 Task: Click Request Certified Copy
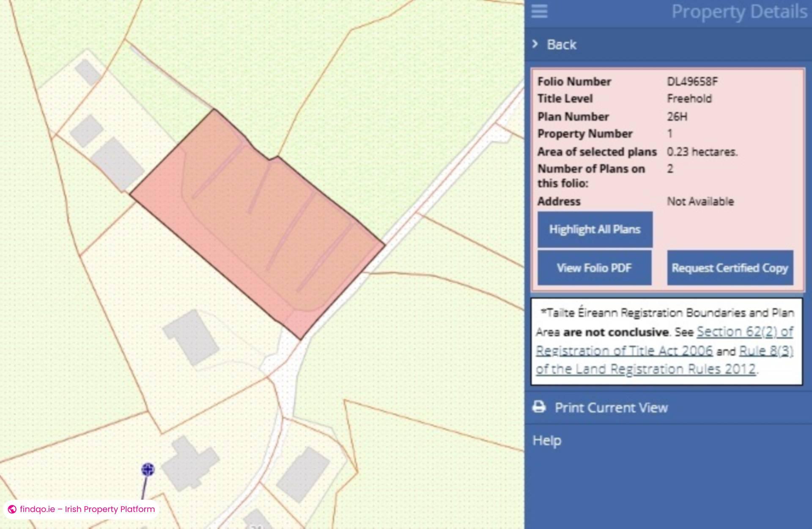[x=730, y=268]
